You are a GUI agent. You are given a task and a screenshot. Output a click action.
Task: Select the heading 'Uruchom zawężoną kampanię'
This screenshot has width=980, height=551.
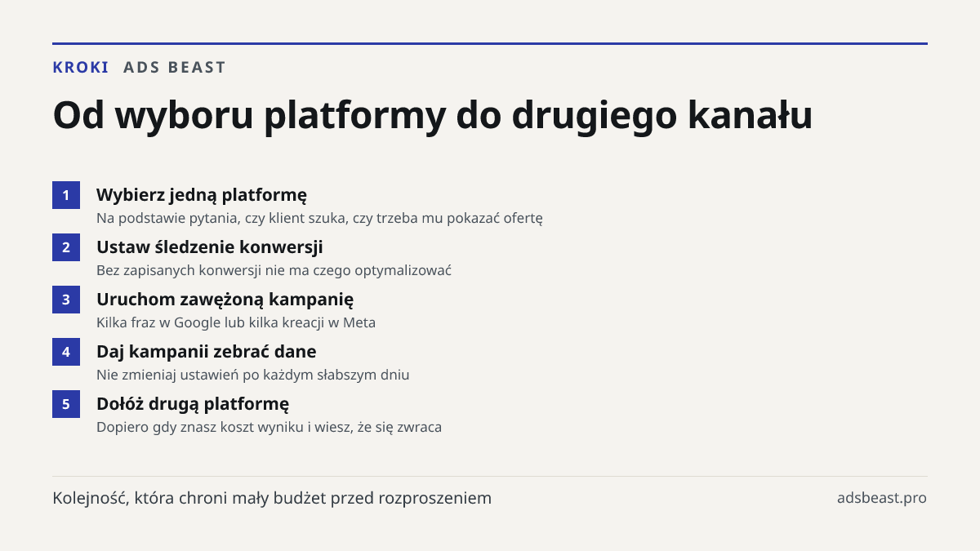225,300
